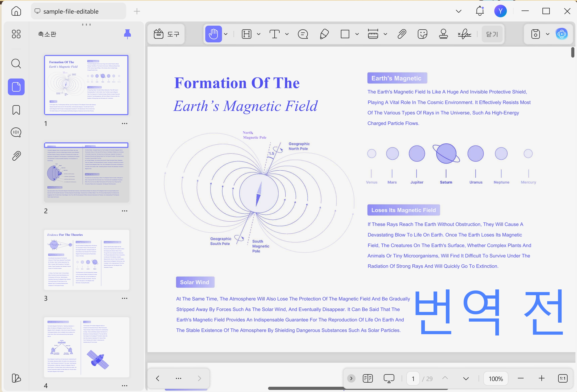Select page 2 thumbnail
This screenshot has height=392, width=577.
tap(86, 172)
